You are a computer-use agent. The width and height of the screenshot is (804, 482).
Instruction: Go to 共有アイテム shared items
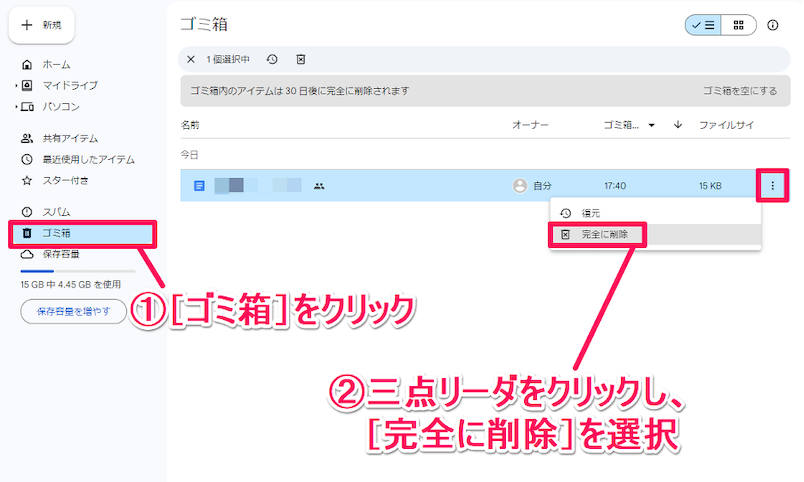pos(69,138)
